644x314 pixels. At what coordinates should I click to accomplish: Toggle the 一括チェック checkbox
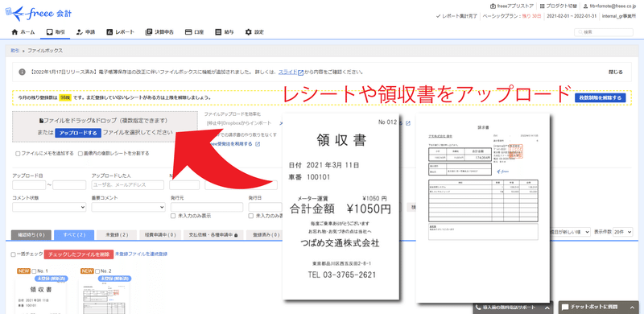point(14,254)
